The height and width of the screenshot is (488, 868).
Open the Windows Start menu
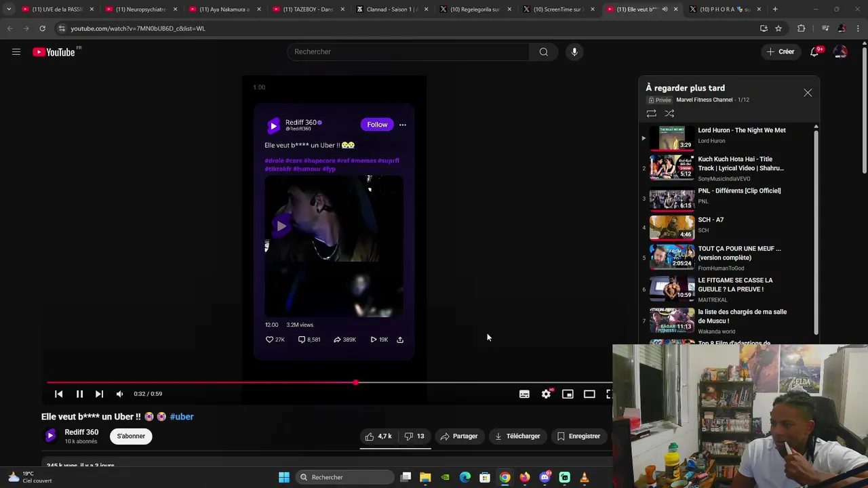coord(284,477)
